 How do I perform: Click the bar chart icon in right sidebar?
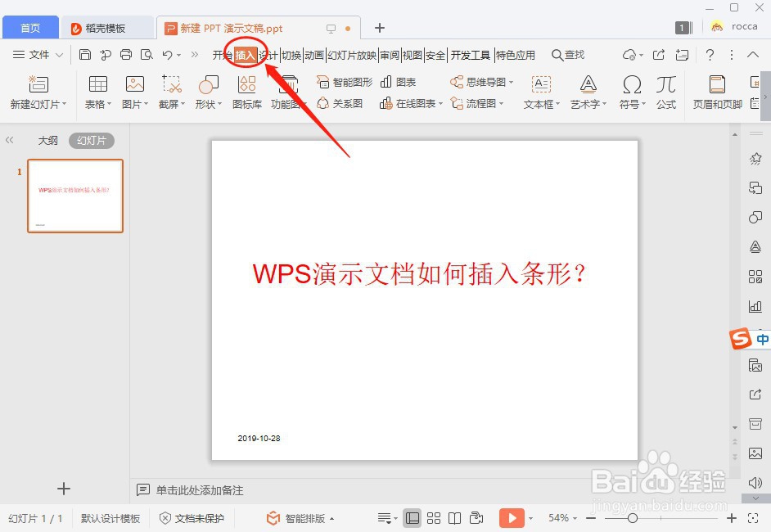pos(755,306)
